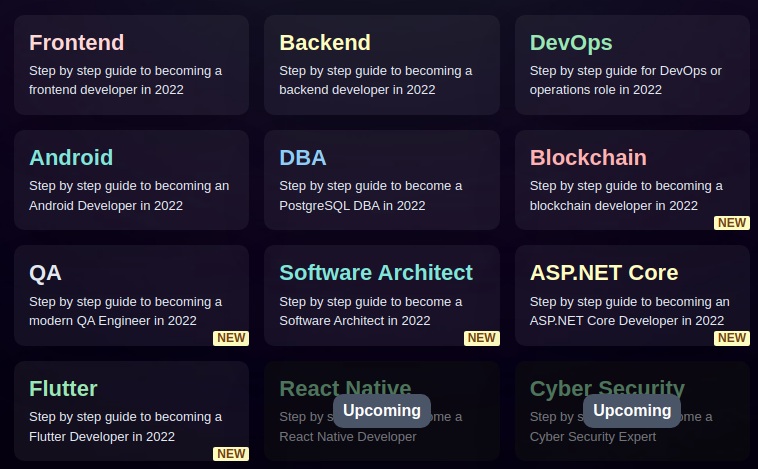Click the NEW badge on Flutter card

click(231, 454)
